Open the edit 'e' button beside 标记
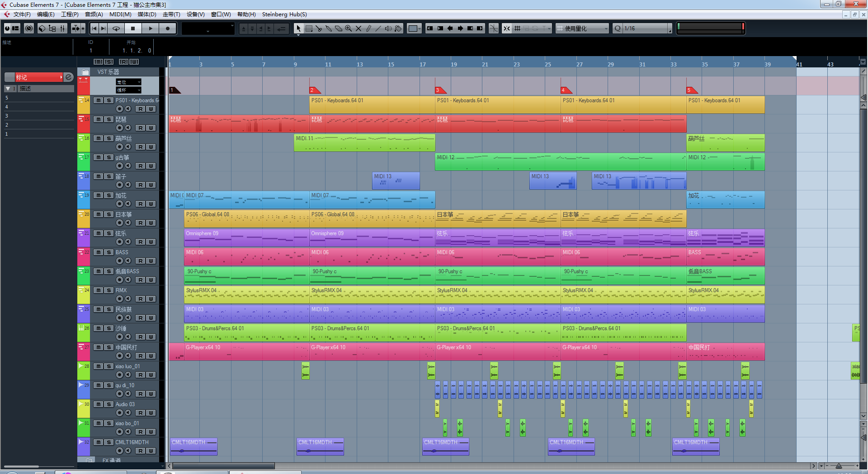The width and height of the screenshot is (868, 474). point(69,77)
